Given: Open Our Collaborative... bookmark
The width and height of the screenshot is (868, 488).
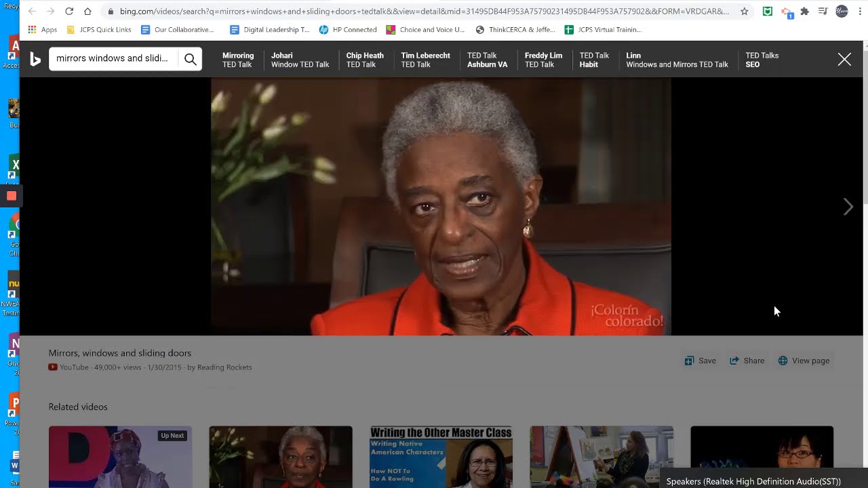Looking at the screenshot, I should point(177,30).
